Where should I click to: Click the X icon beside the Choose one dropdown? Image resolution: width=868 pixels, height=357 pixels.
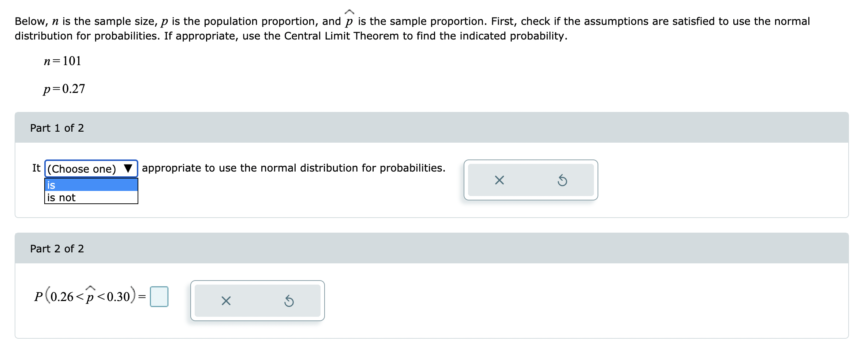(500, 180)
